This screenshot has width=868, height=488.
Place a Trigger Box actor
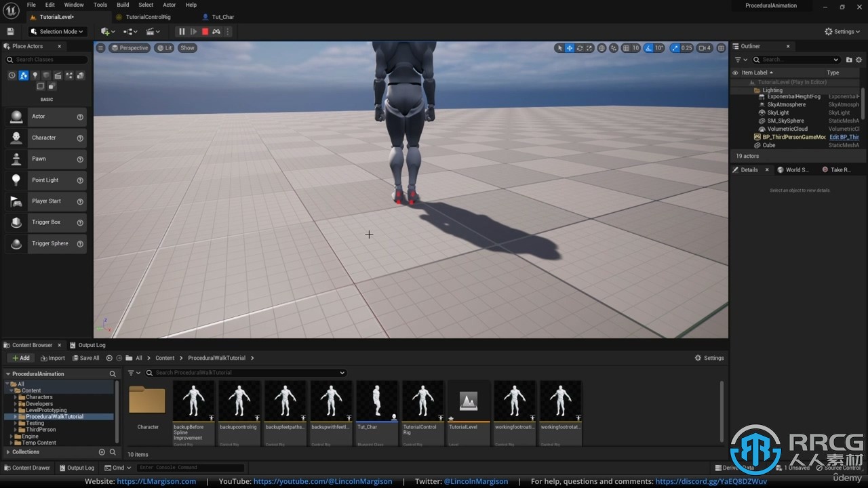(46, 222)
